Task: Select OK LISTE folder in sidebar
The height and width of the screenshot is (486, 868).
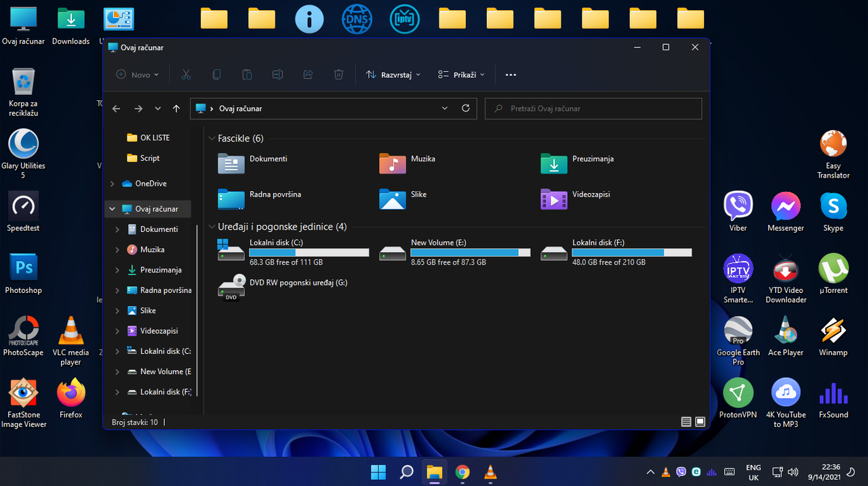Action: (149, 138)
